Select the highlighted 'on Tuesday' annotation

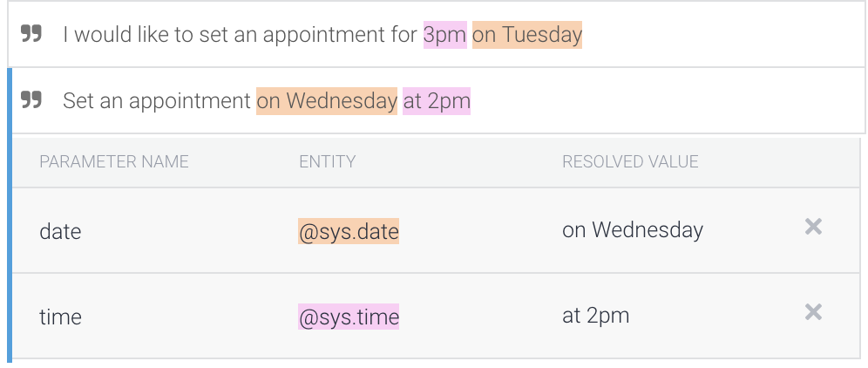pyautogui.click(x=527, y=36)
